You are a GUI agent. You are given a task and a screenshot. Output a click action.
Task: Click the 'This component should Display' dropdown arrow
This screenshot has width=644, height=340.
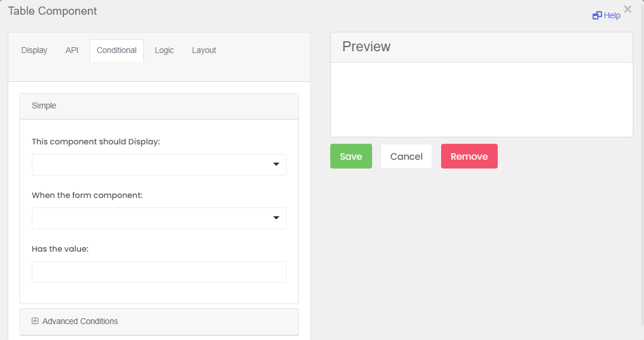(276, 164)
